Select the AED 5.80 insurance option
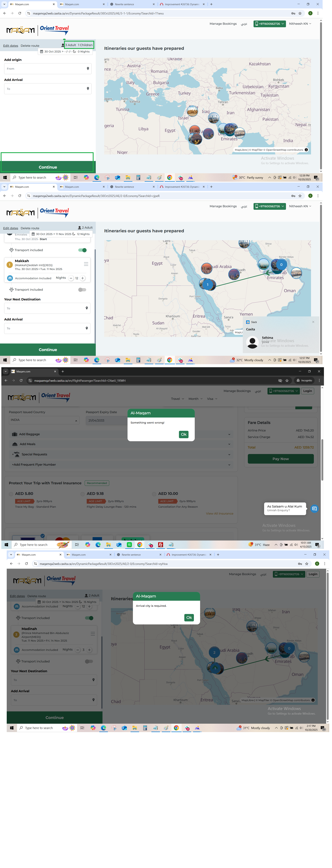Viewport: 332px width, 868px height. (x=11, y=494)
